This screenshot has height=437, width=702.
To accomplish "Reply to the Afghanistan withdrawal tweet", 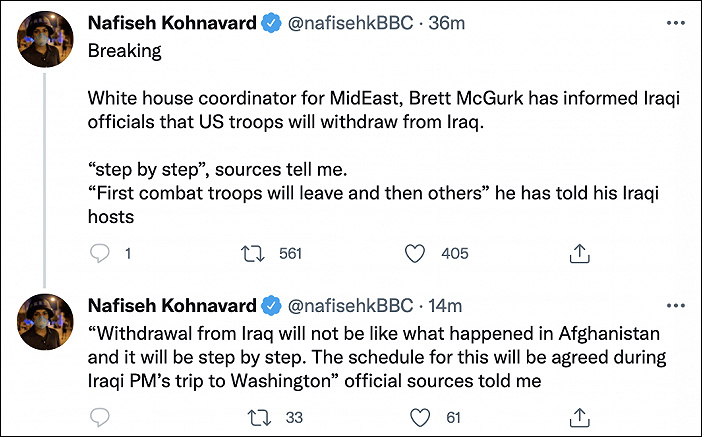I will [x=99, y=415].
